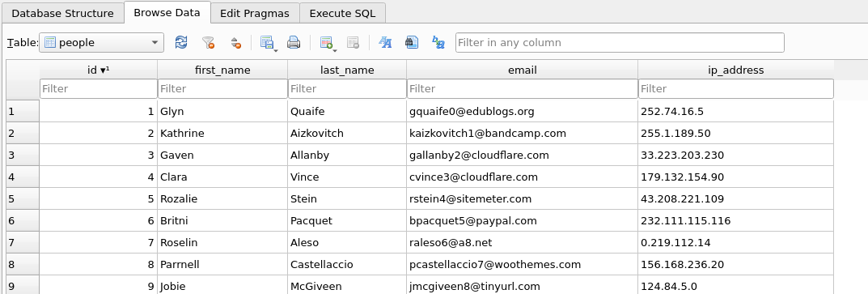This screenshot has width=868, height=294.
Task: Select row header 3
Action: tap(23, 156)
